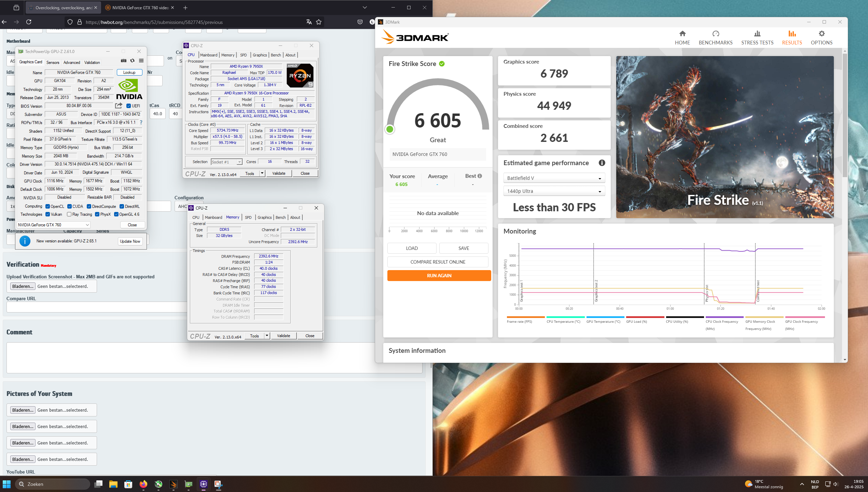
Task: Open the GPU-Z graphics card selector dropdown
Action: point(54,225)
